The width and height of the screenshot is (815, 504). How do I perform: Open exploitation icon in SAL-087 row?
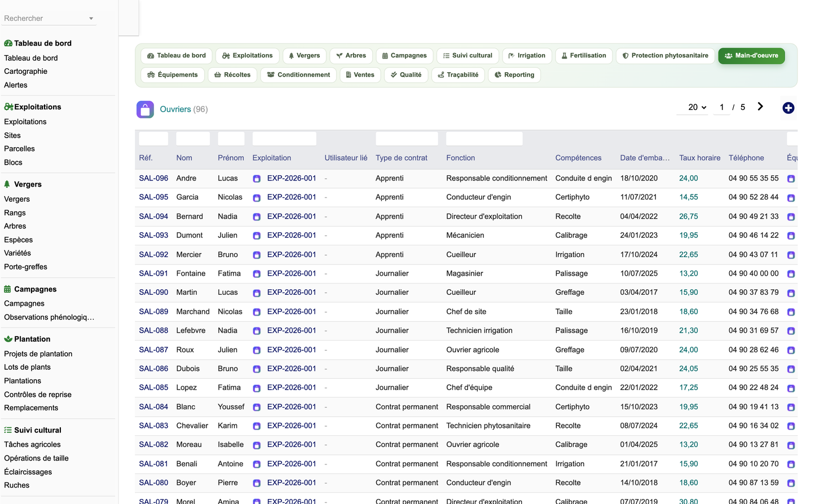(257, 350)
